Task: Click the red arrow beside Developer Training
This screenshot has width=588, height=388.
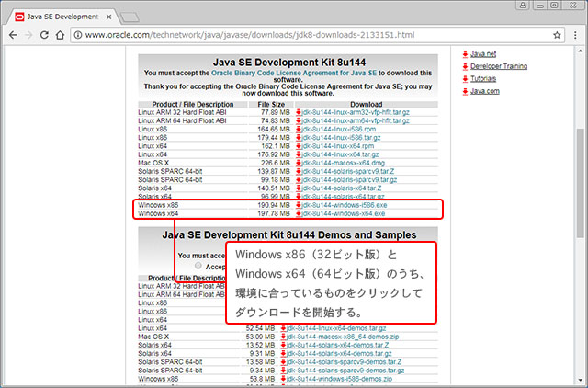Action: click(x=465, y=66)
